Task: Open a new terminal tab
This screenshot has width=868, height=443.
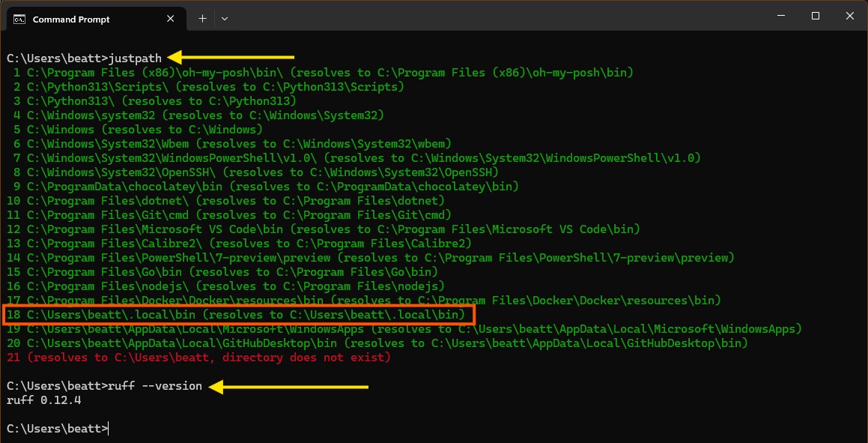Action: [202, 18]
